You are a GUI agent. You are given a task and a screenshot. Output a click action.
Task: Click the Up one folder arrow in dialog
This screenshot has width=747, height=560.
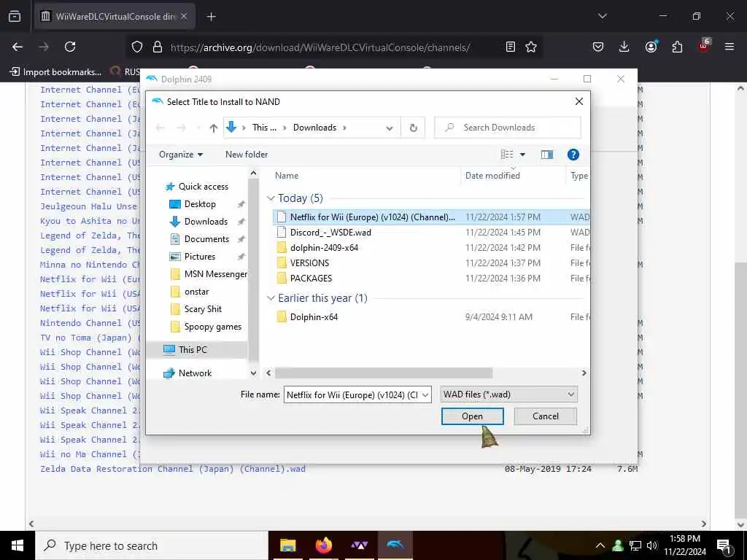(x=214, y=128)
